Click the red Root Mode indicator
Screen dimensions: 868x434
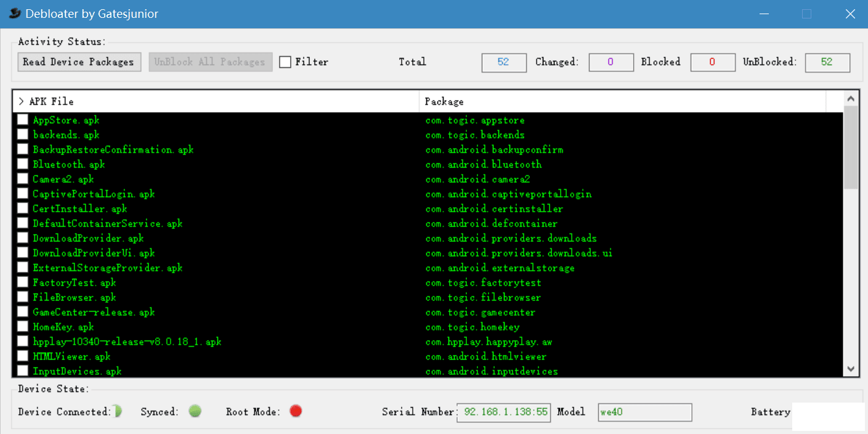pos(296,411)
